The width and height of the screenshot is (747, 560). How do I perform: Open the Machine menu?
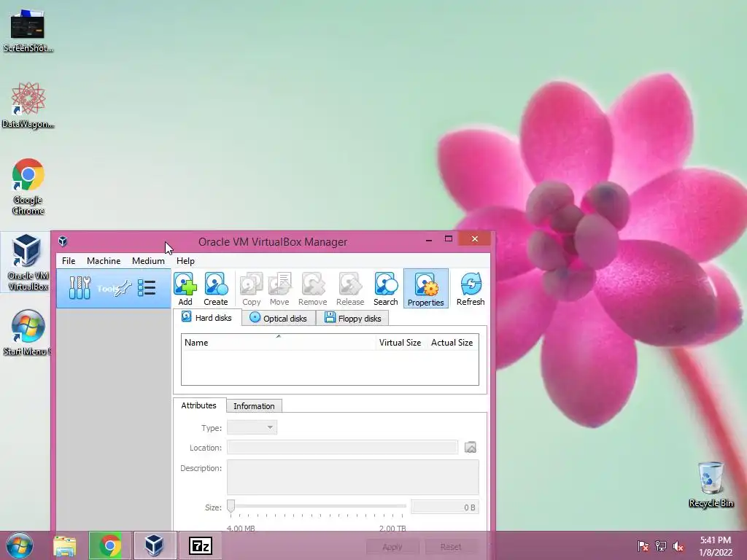click(x=104, y=261)
